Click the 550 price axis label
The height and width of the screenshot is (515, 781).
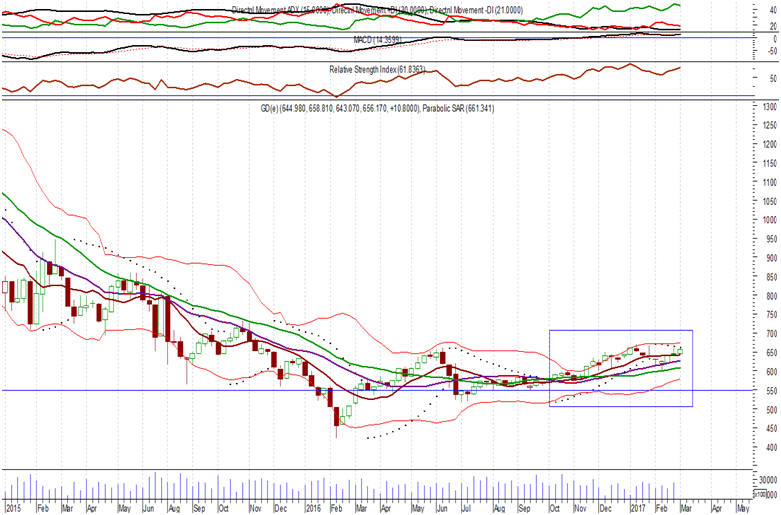coord(771,390)
